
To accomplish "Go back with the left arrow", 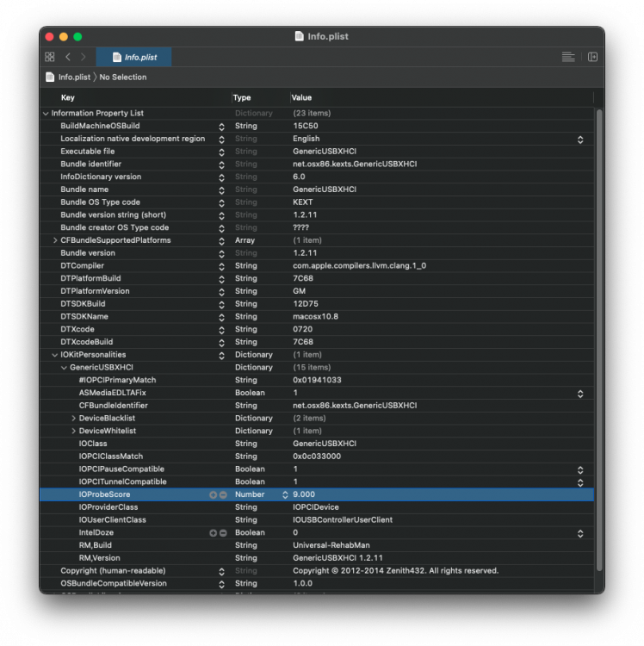I will [x=68, y=57].
